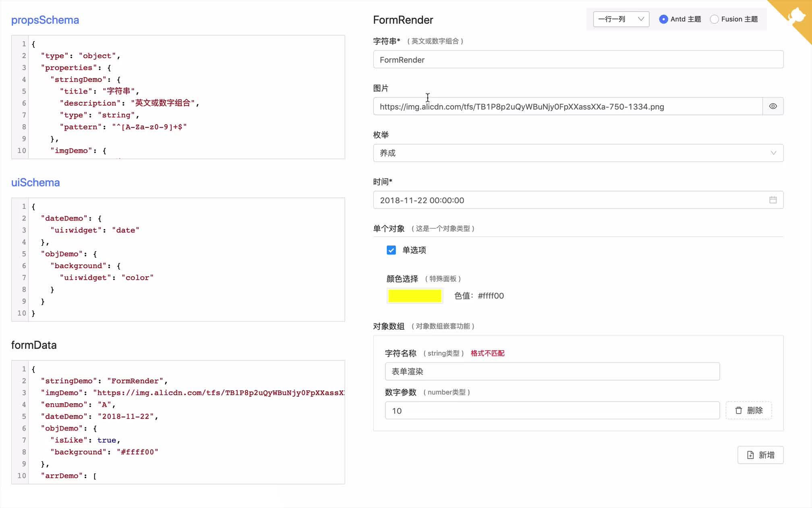Select the Fusion 主题 radio button
Screen dimensions: 812x508
[715, 19]
